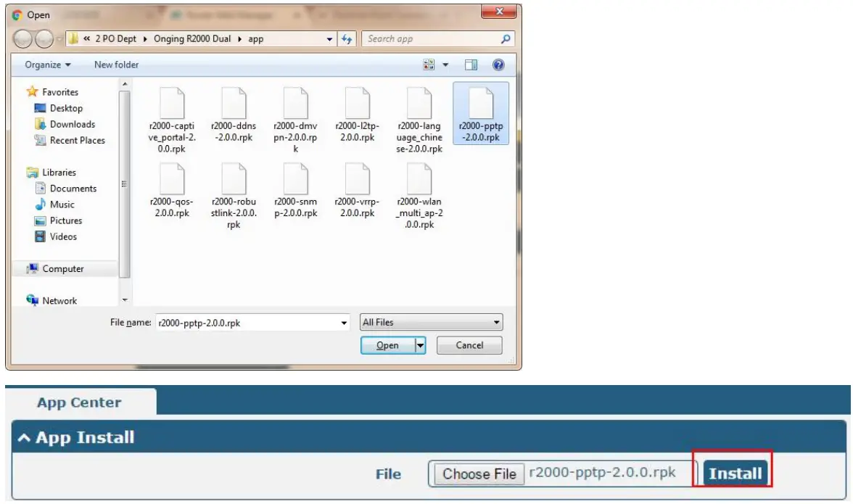This screenshot has width=853, height=504.
Task: Click the Install button
Action: [x=735, y=472]
